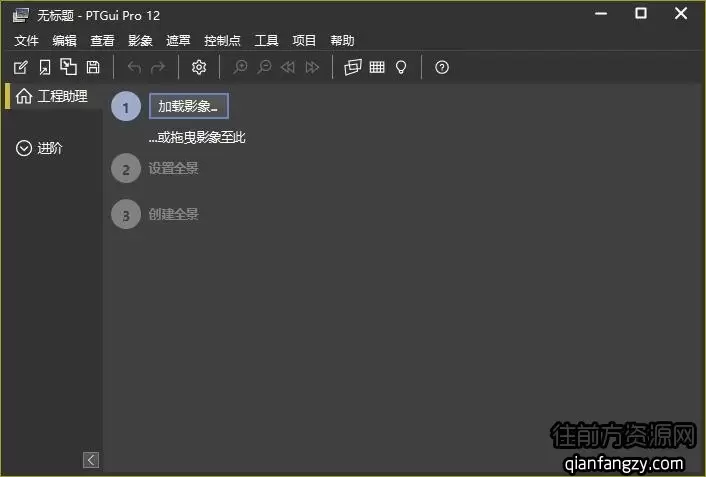Click the …或拖曳影象至此 text
The image size is (706, 477).
(197, 137)
